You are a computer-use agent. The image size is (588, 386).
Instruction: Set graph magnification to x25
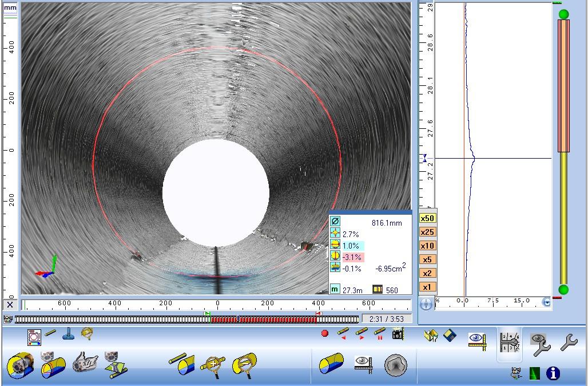(427, 232)
